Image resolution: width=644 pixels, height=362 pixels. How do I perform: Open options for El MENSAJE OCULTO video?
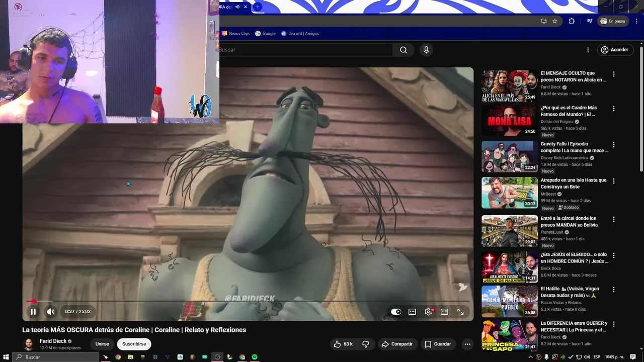tap(613, 74)
